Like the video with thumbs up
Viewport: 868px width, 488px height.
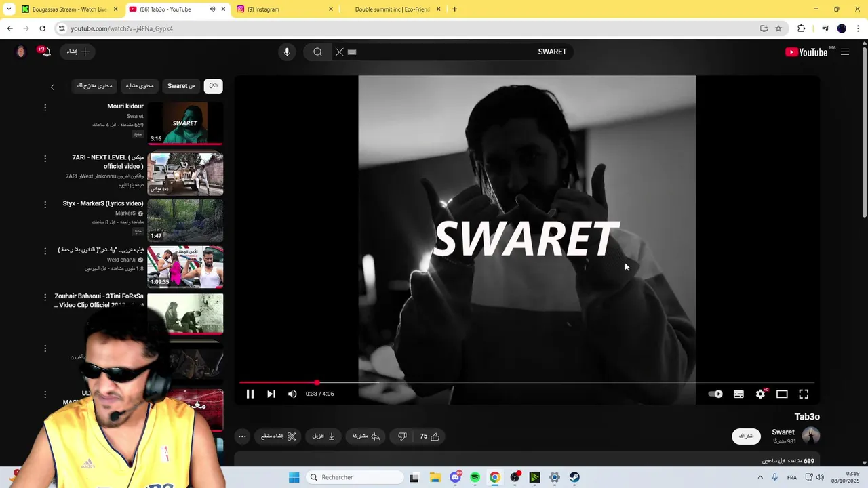point(429,436)
